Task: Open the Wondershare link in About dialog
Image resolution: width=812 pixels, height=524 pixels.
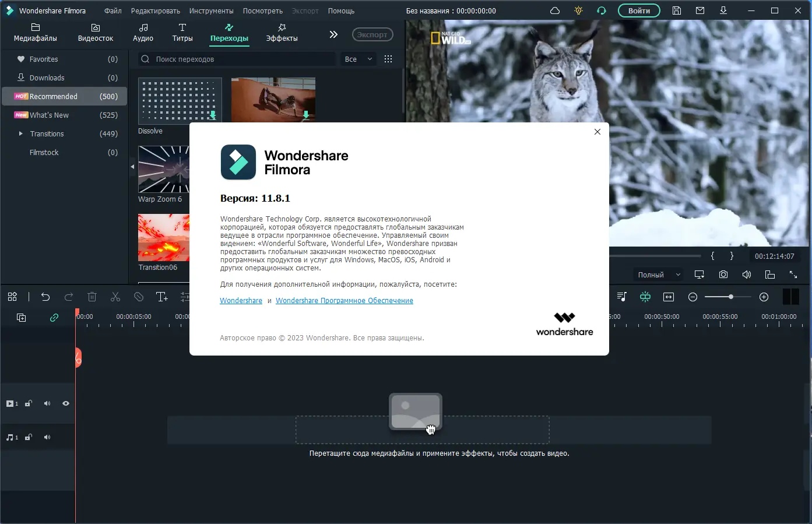Action: [x=241, y=301]
